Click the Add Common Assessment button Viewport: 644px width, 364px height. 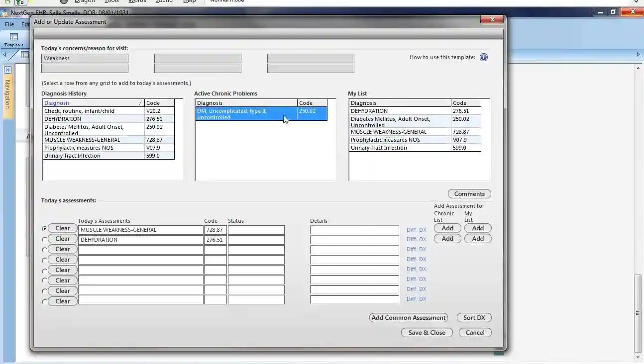(408, 317)
